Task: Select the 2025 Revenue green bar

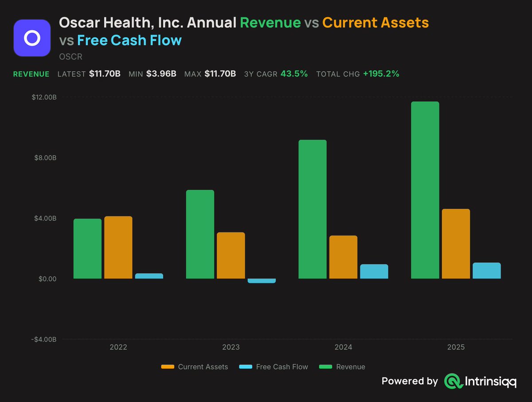Action: pos(425,190)
